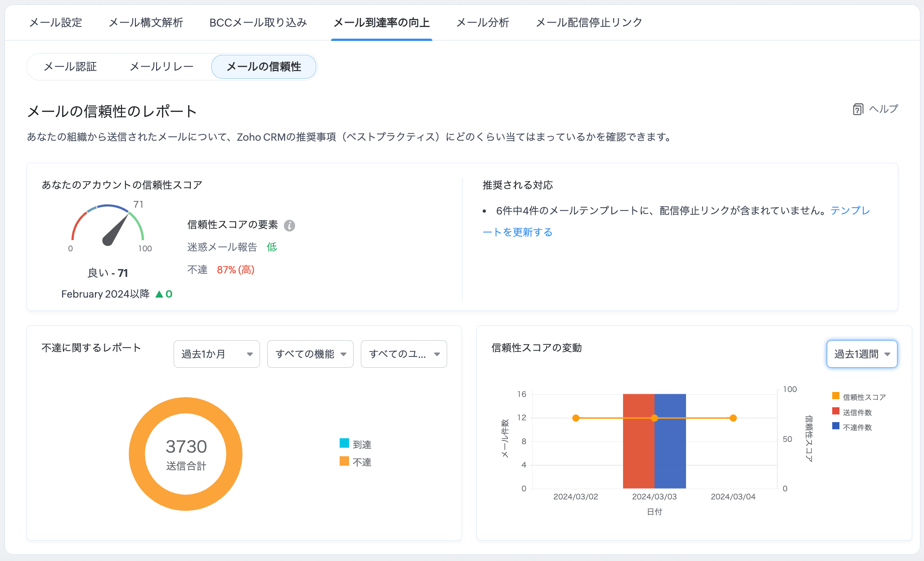
Task: Open the すべての機能 dropdown
Action: (x=310, y=354)
